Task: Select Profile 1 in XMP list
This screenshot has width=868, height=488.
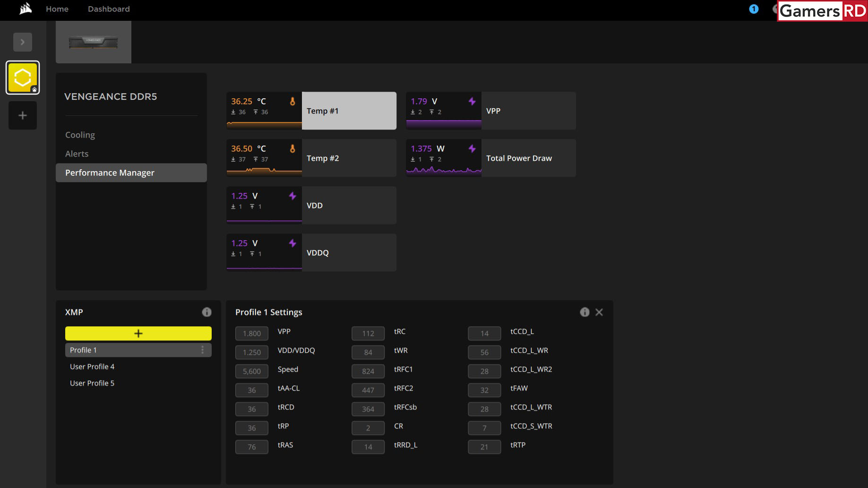Action: coord(138,350)
